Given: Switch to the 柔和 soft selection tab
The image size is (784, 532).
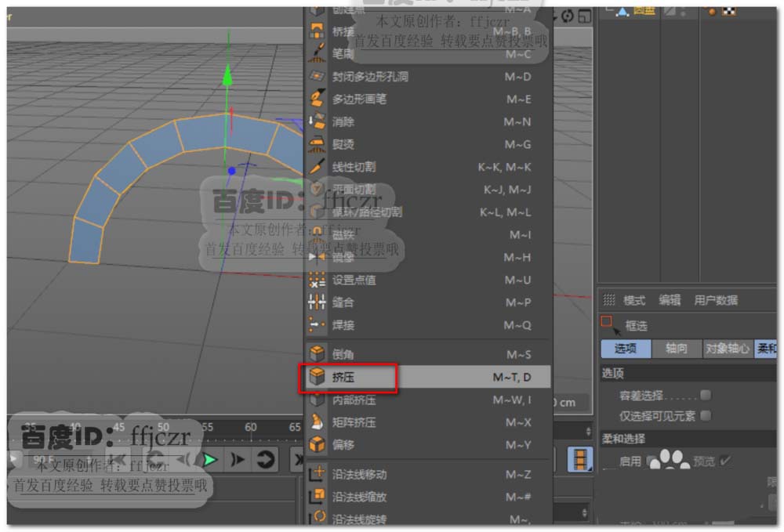Looking at the screenshot, I should pos(767,348).
